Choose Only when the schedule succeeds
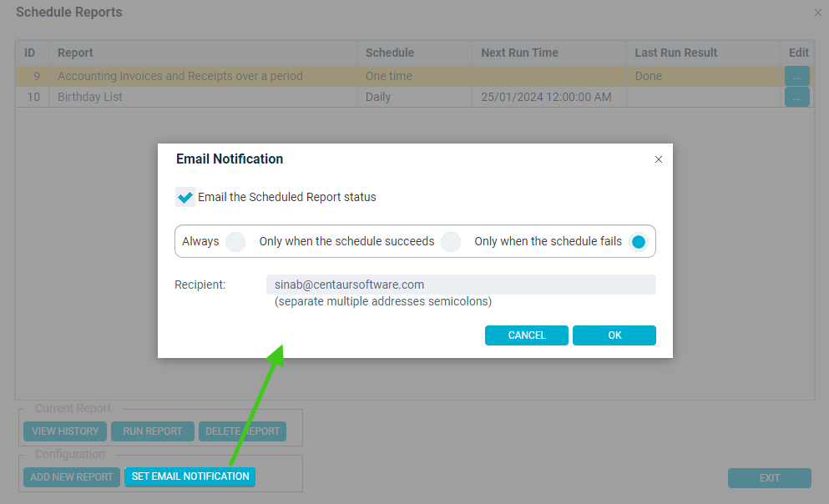829x504 pixels. tap(451, 242)
